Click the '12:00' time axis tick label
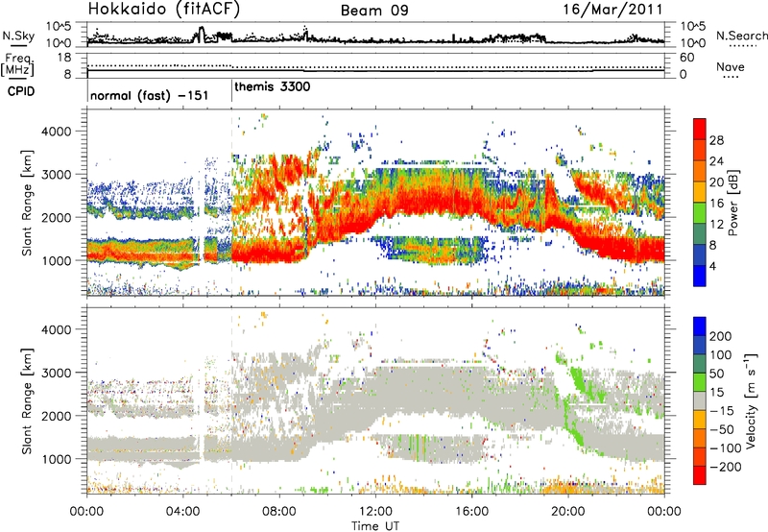The image size is (768, 532). (x=375, y=512)
